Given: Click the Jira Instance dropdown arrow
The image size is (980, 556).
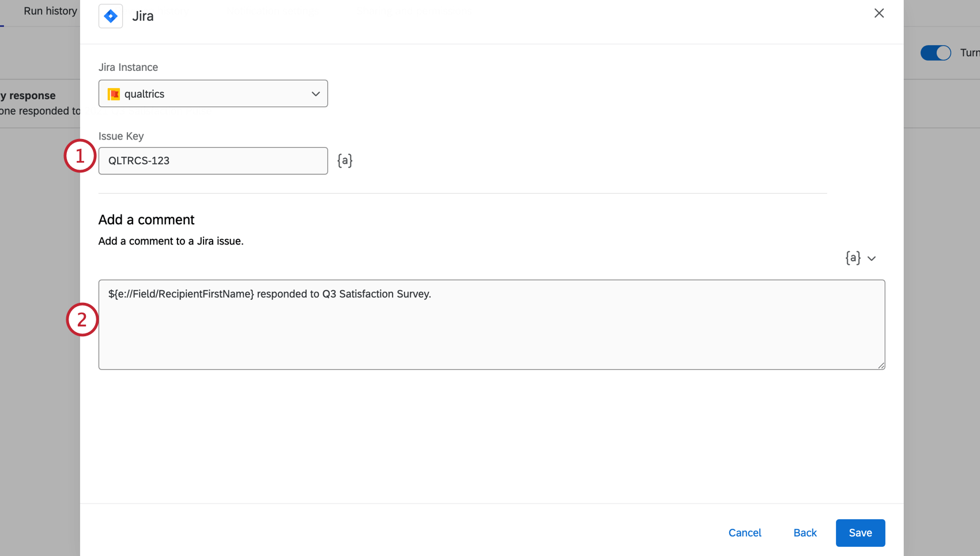Looking at the screenshot, I should (315, 93).
